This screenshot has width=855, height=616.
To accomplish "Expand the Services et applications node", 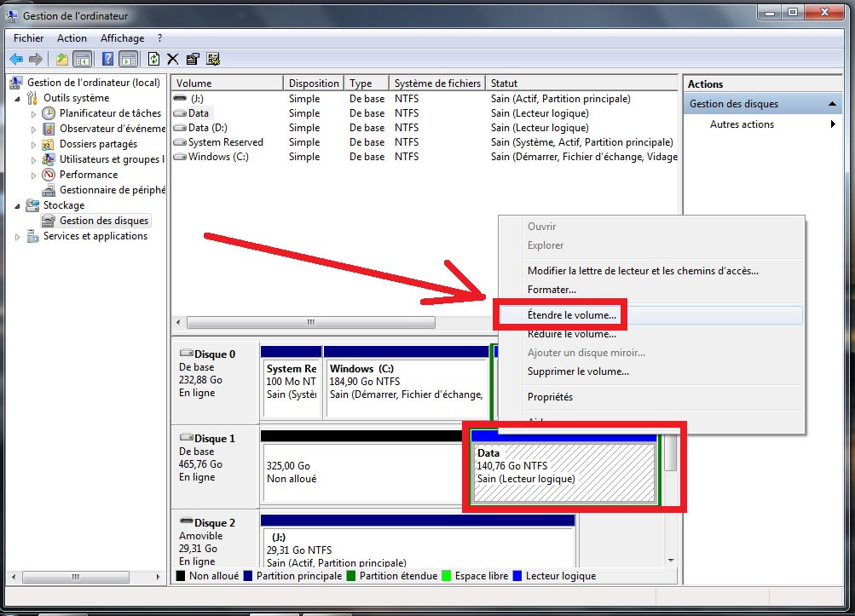I will (x=17, y=237).
